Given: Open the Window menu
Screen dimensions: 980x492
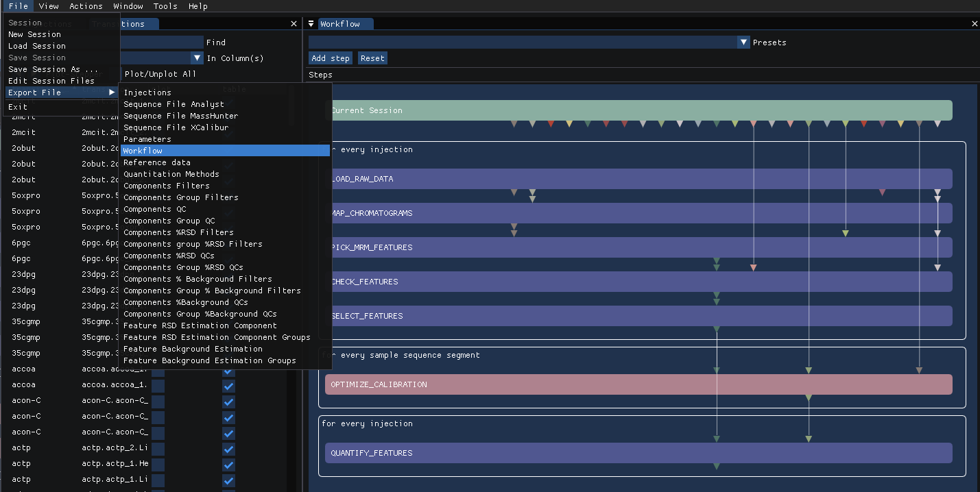Looking at the screenshot, I should pos(128,6).
